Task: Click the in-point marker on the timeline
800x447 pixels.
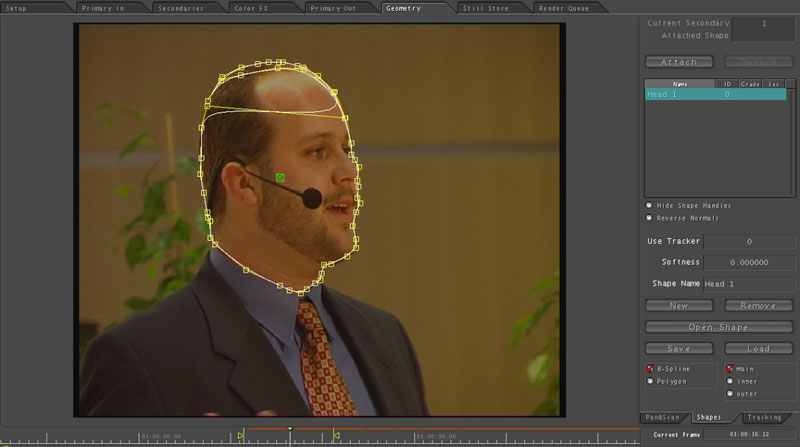Action: [240, 435]
